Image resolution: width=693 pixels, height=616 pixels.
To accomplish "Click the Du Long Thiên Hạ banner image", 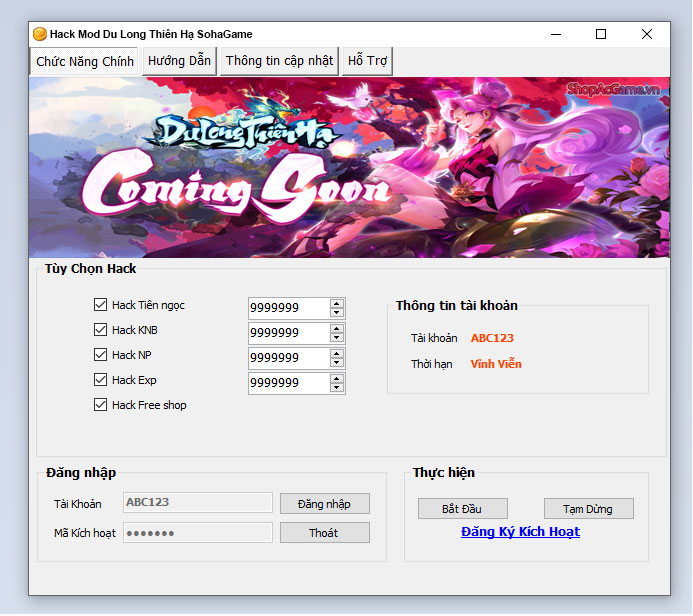I will point(349,167).
